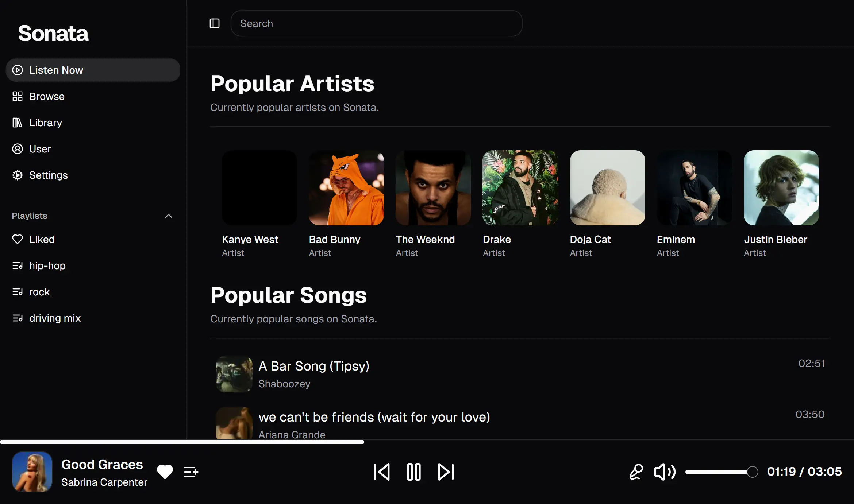
Task: Click the add-to-queue icon
Action: coord(191,472)
